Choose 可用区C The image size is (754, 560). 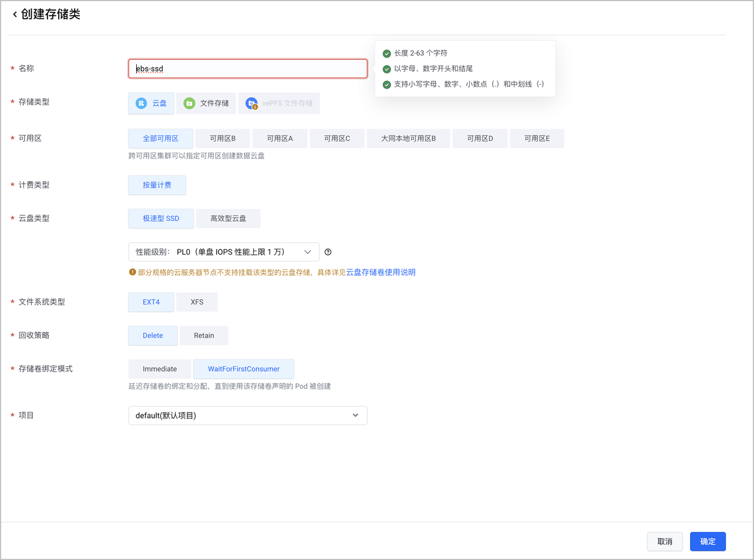[x=337, y=139]
